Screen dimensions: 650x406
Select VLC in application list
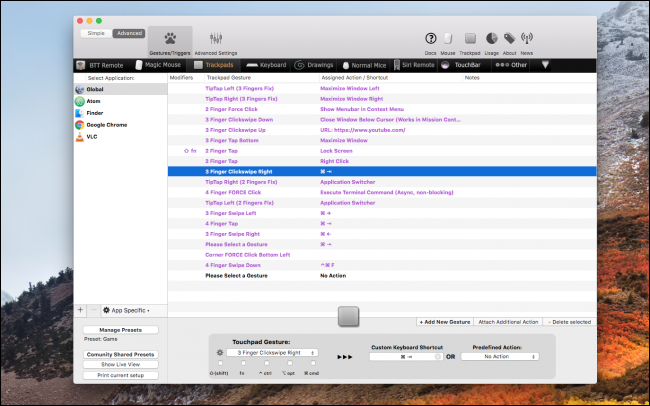click(x=121, y=136)
